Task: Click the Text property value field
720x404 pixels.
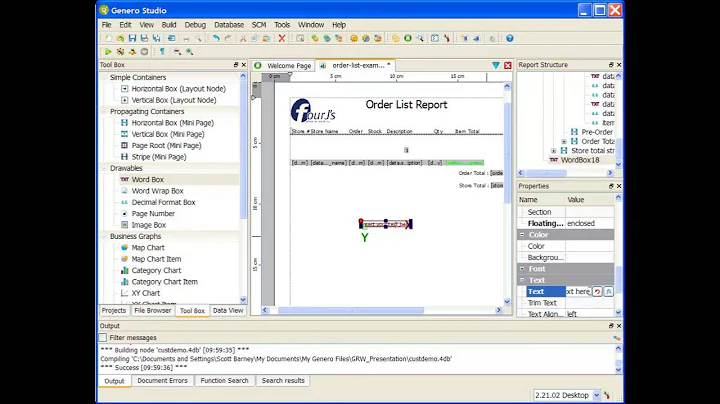Action: 578,292
